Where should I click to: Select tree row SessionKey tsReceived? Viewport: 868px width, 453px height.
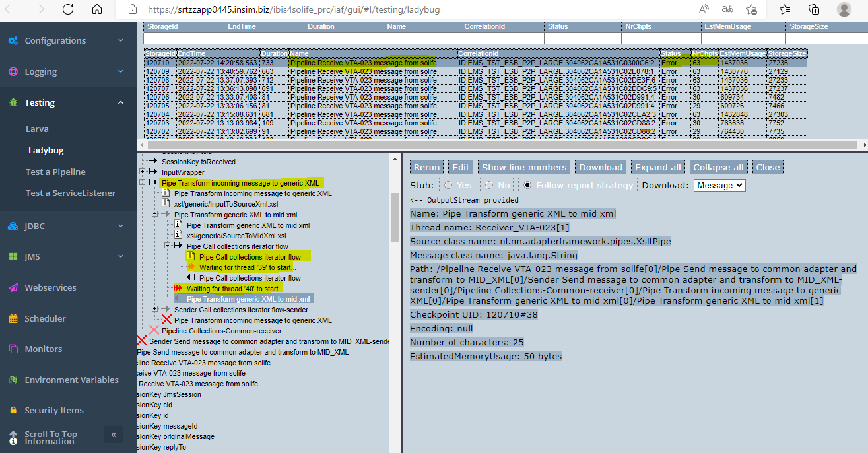tap(199, 162)
